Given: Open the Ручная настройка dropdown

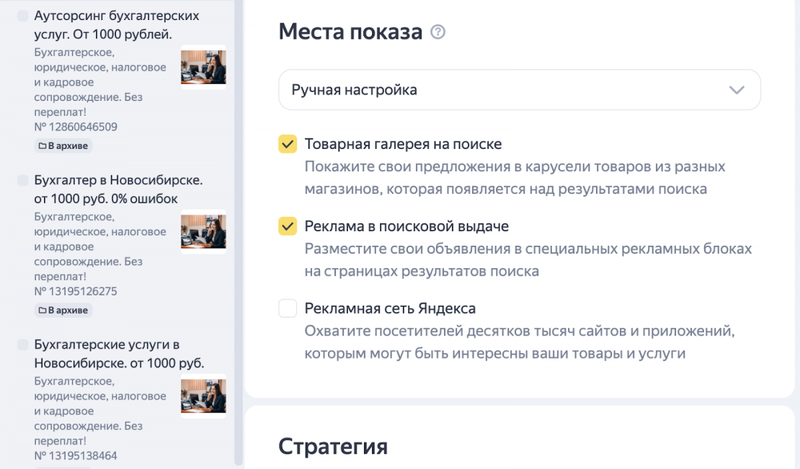Looking at the screenshot, I should coord(519,90).
